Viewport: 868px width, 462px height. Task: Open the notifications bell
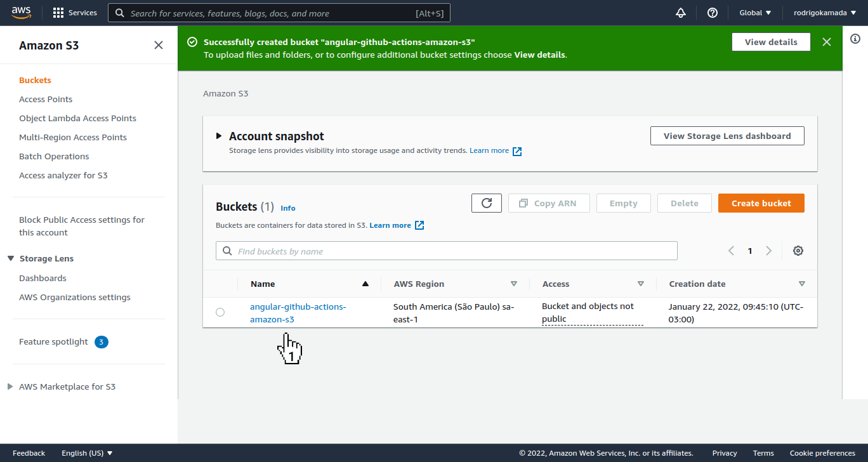coord(680,13)
